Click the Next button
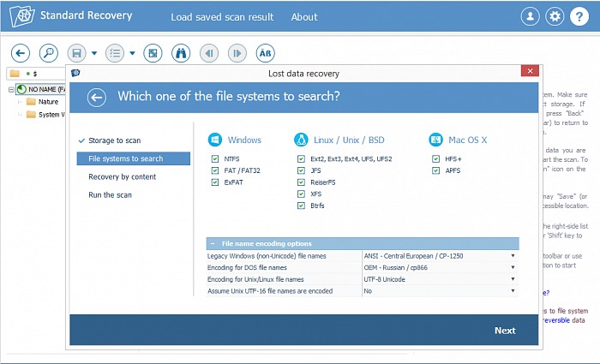The width and height of the screenshot is (600, 364). [x=505, y=331]
